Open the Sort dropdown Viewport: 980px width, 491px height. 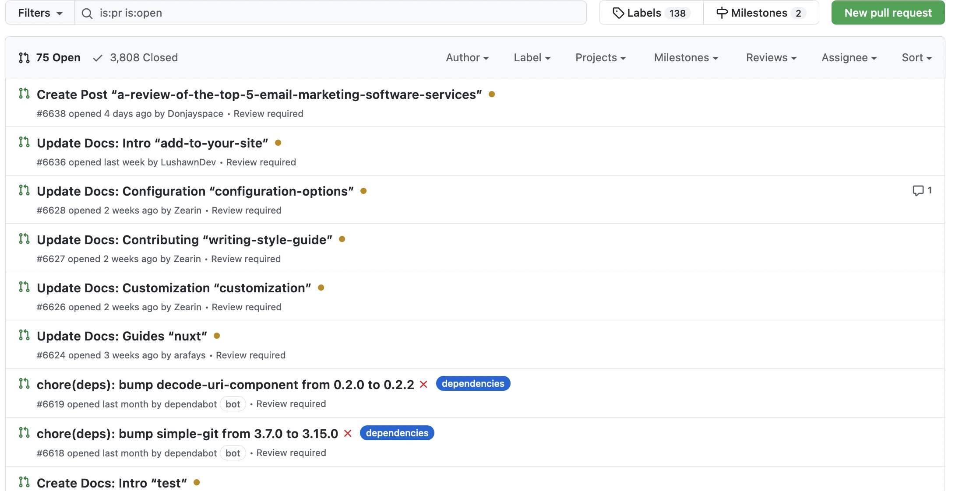click(916, 57)
